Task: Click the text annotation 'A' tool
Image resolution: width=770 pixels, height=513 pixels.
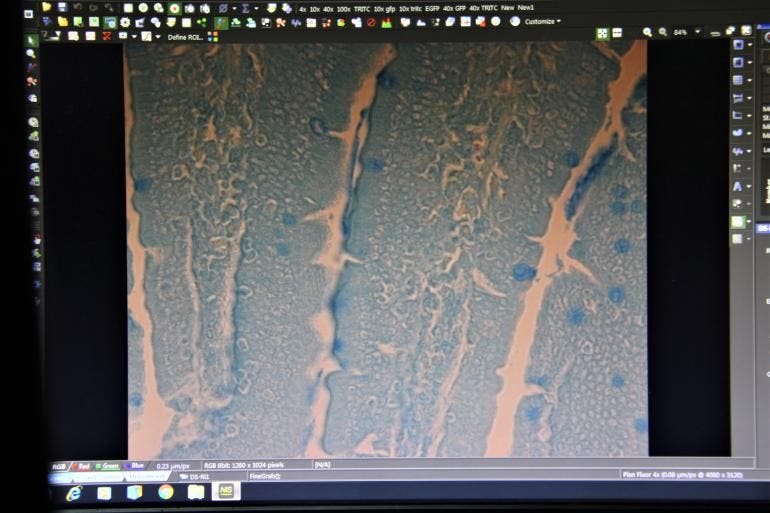Action: coord(738,186)
